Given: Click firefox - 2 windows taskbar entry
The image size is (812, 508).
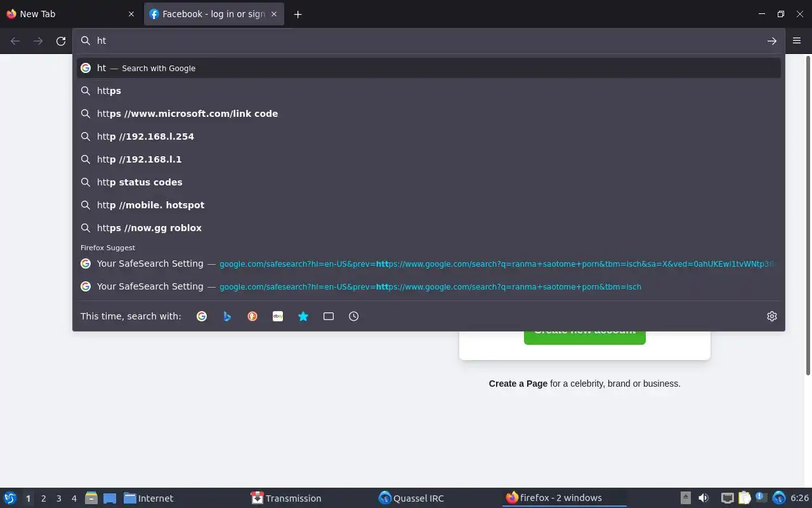Looking at the screenshot, I should [x=564, y=498].
